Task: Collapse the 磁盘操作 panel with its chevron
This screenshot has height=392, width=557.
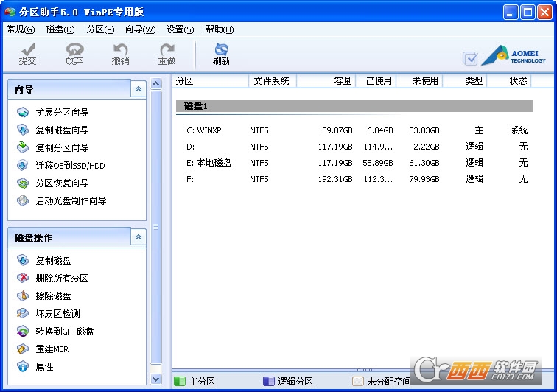Action: [139, 237]
